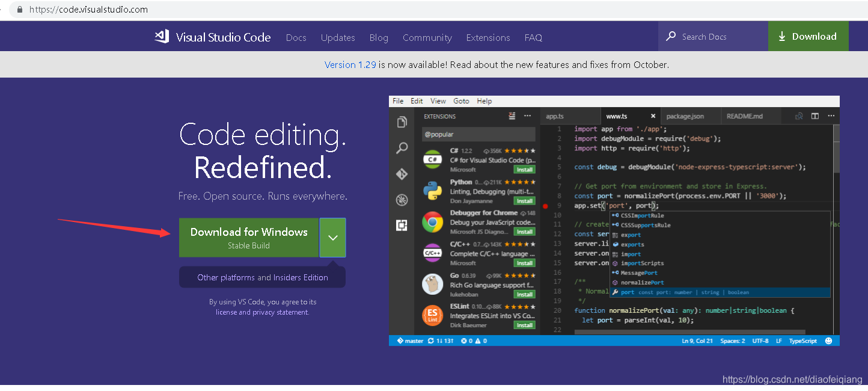Install the Debugger for Chrome extension
The height and width of the screenshot is (391, 868).
click(x=524, y=232)
